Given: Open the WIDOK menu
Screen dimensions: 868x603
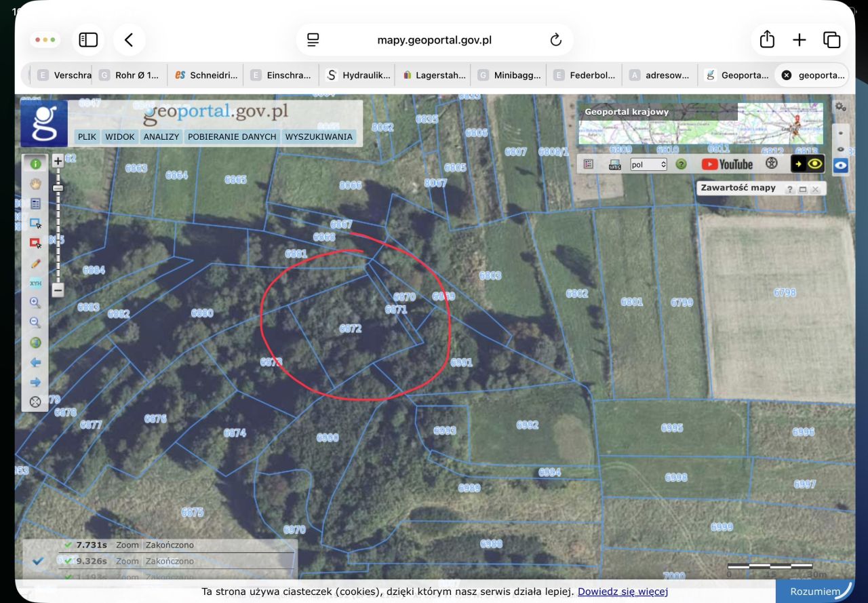Looking at the screenshot, I should pyautogui.click(x=120, y=136).
